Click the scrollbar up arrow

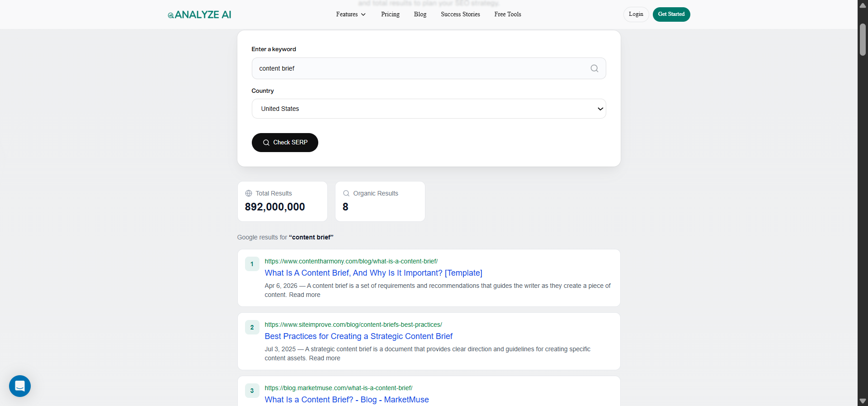point(863,5)
